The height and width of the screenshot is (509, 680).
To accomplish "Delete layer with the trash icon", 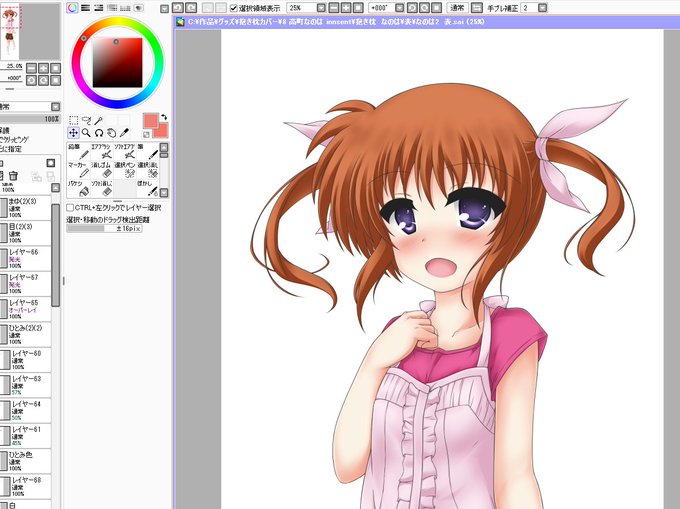I will (x=13, y=176).
